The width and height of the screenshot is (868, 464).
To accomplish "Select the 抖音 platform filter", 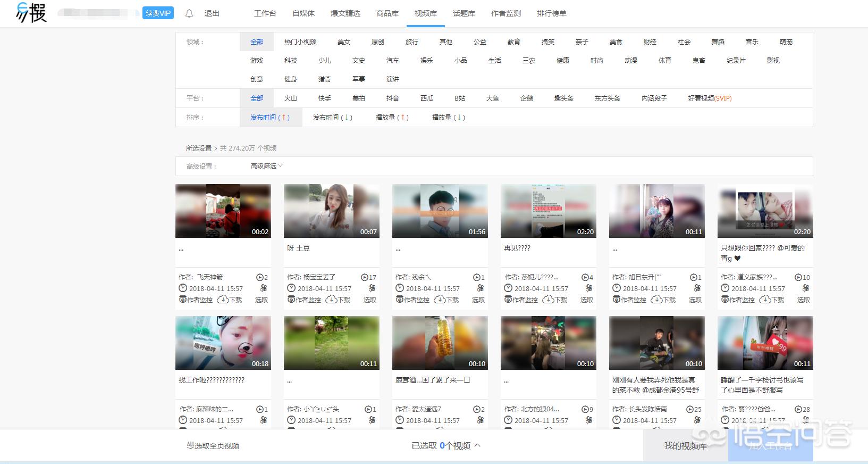I will click(393, 98).
